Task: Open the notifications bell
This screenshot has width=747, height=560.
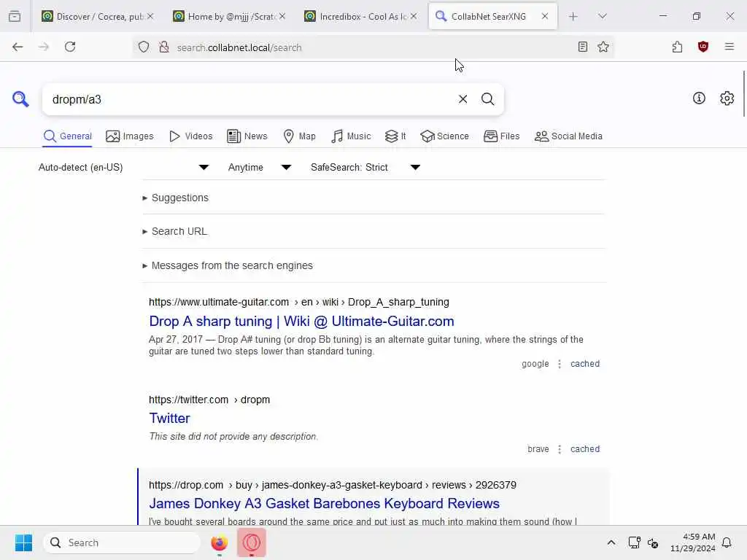Action: click(x=727, y=542)
